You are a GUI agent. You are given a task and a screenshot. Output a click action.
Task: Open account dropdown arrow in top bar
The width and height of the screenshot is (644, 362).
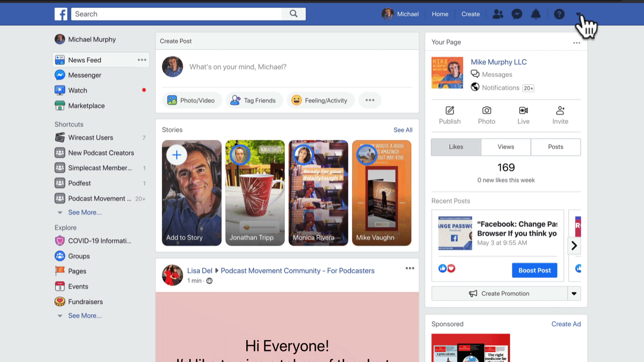pos(579,14)
